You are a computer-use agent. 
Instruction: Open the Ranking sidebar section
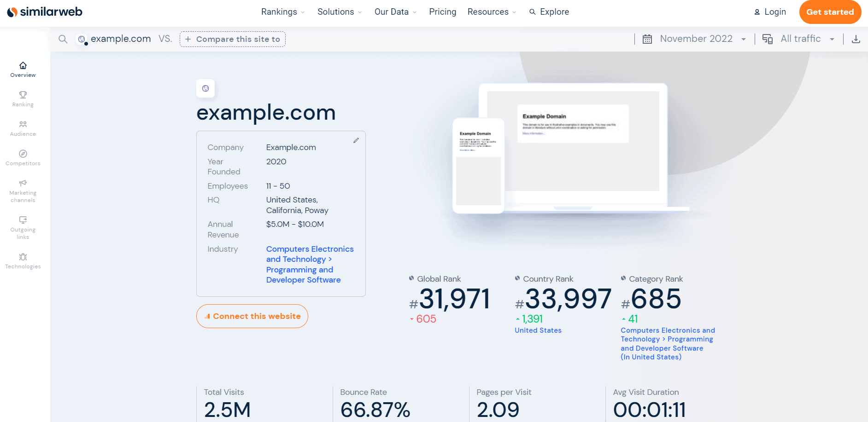(23, 99)
